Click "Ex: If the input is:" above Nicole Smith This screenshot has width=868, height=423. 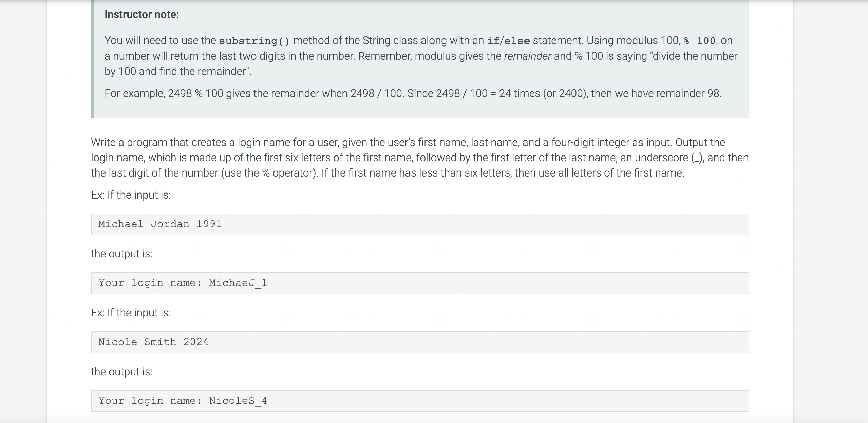click(x=131, y=313)
